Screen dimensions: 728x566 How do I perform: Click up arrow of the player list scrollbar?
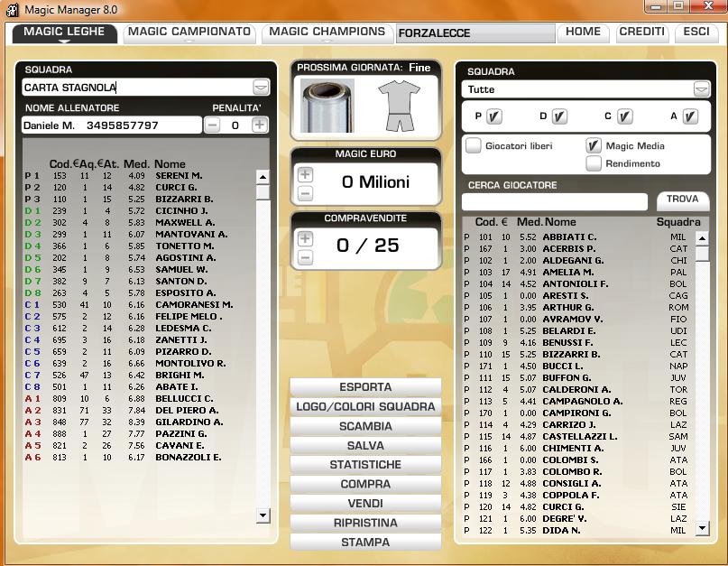coord(702,238)
